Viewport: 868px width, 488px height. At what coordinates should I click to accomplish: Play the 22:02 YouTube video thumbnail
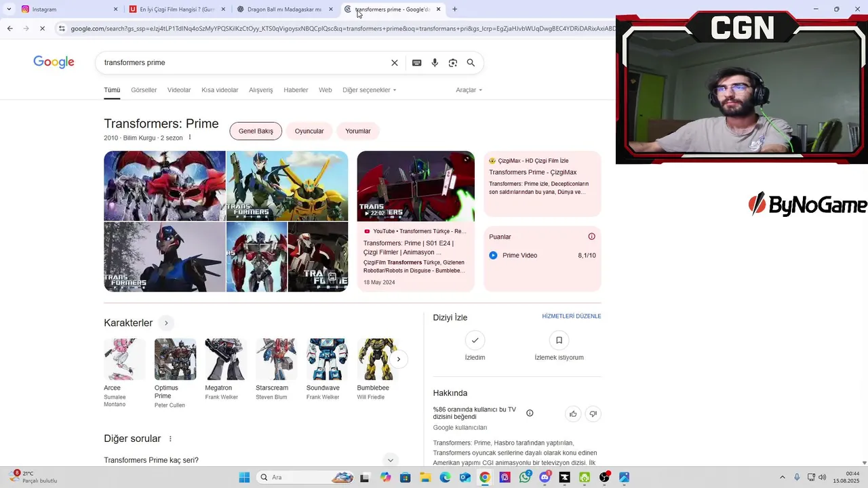[x=416, y=186]
